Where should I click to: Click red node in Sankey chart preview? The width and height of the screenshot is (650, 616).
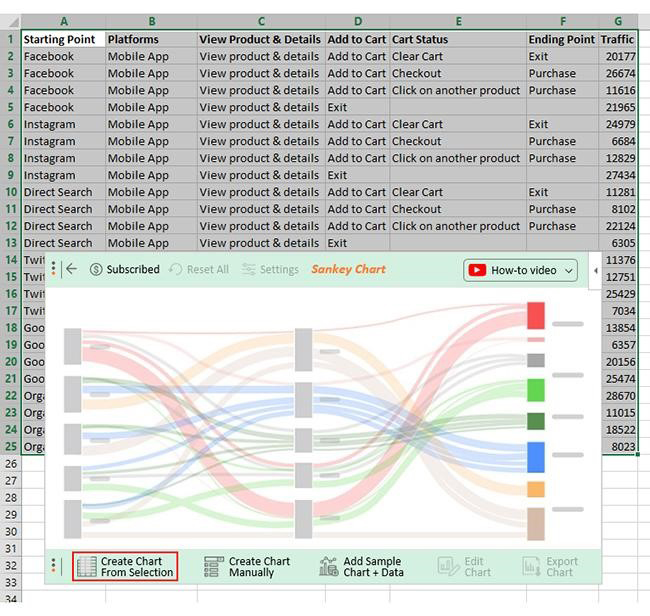coord(536,316)
